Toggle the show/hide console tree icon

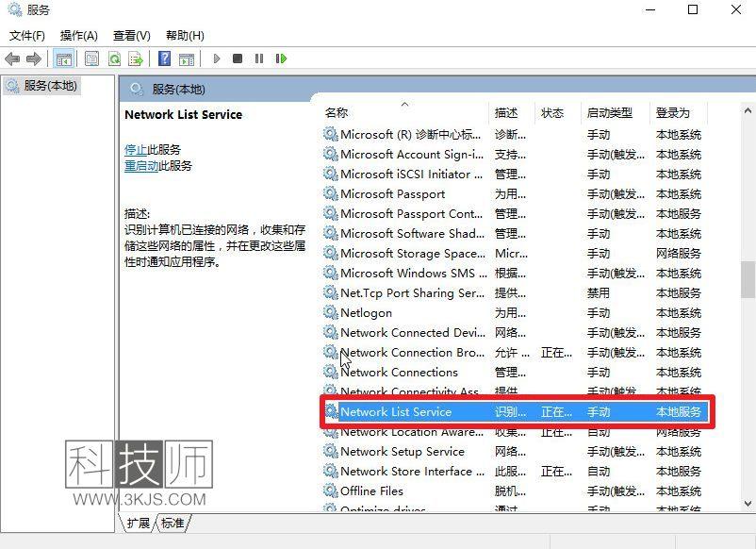point(64,58)
